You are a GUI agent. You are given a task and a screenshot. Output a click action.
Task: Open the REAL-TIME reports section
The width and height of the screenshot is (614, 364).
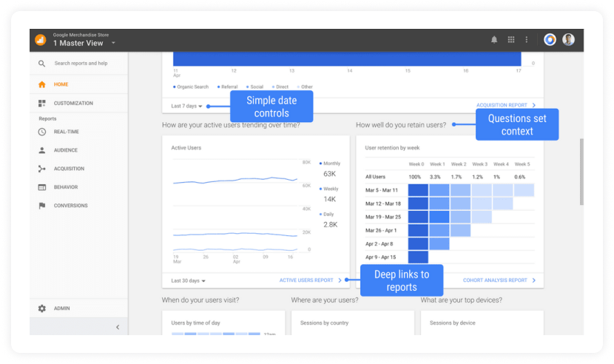[66, 132]
